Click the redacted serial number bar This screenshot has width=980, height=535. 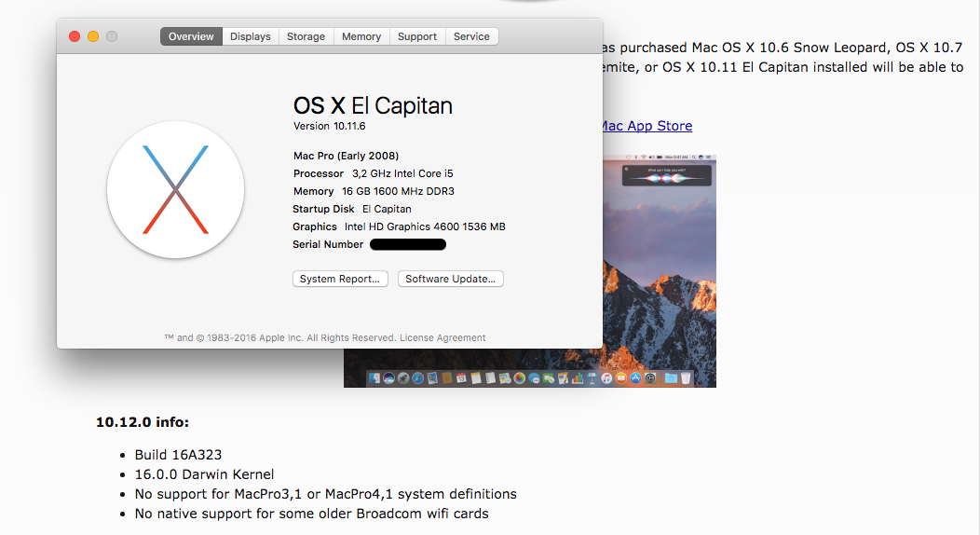click(x=408, y=244)
